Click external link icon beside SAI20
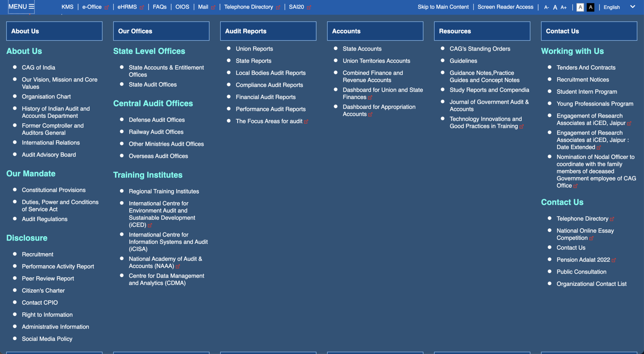The height and width of the screenshot is (354, 644). tap(309, 7)
